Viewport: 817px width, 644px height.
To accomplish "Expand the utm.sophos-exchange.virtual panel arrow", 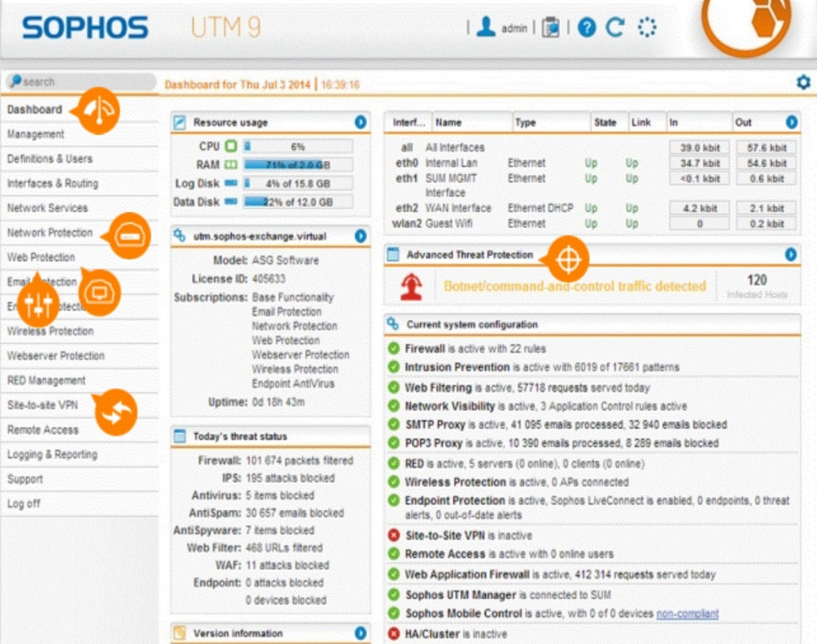I will point(360,236).
